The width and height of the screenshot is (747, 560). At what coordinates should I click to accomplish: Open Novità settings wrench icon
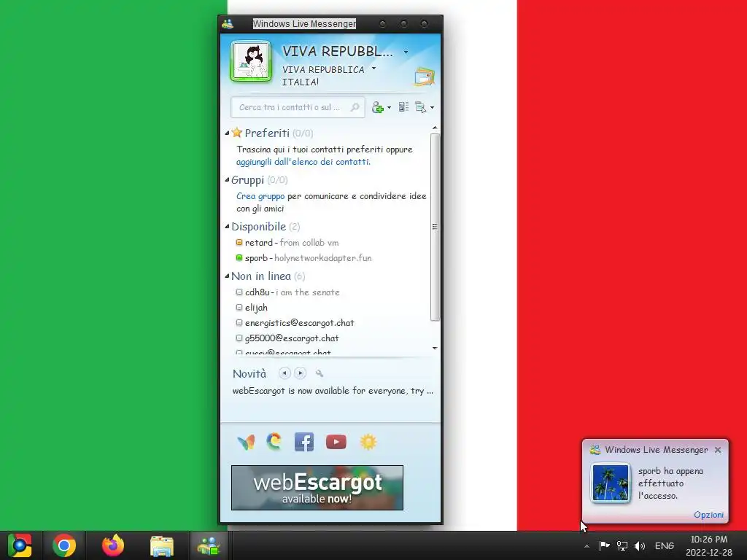[x=320, y=374]
